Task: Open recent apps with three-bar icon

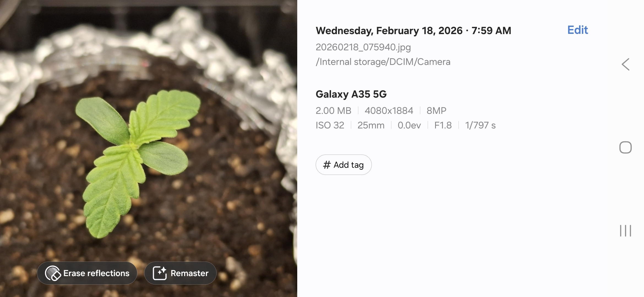Action: (x=625, y=230)
